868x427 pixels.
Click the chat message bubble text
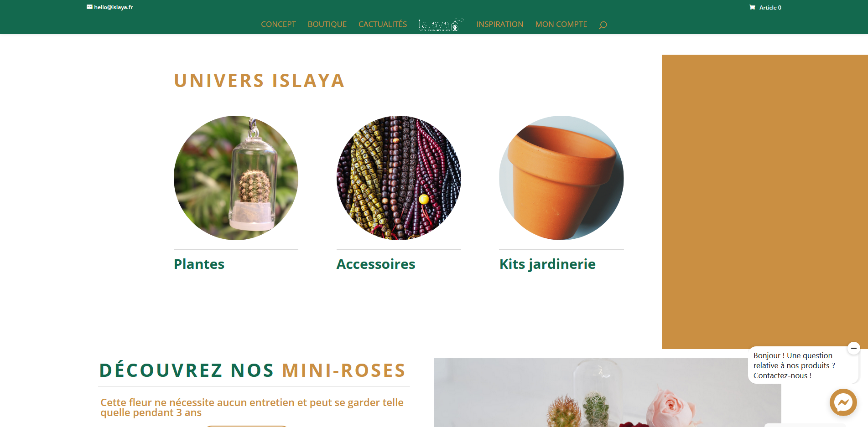click(794, 365)
